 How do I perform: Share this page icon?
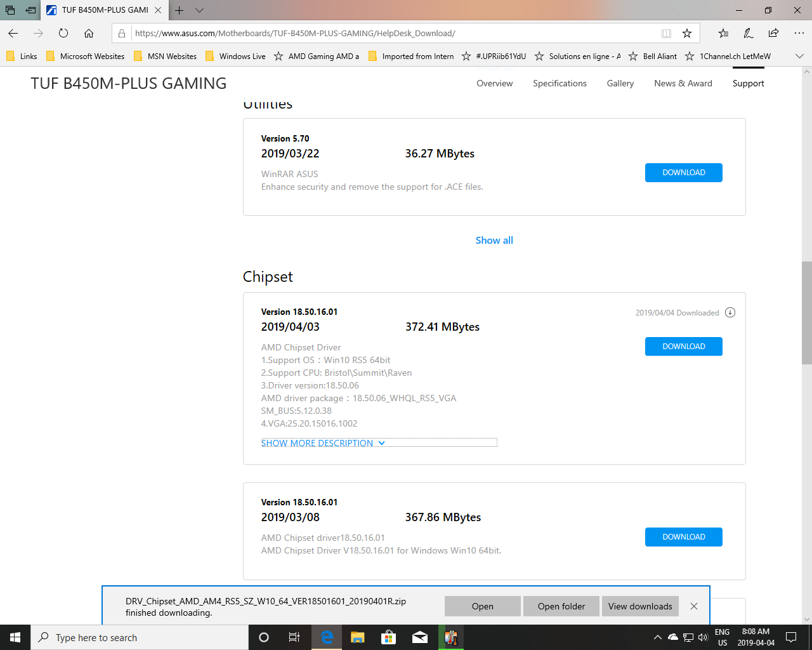[773, 33]
